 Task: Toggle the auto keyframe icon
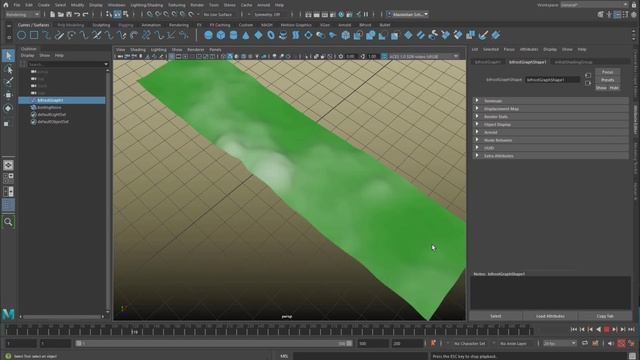[x=621, y=343]
